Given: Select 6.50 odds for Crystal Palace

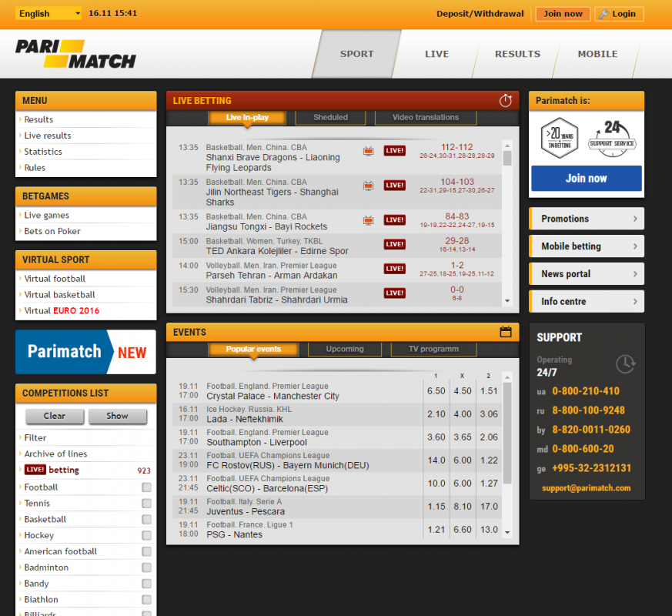Looking at the screenshot, I should 436,391.
